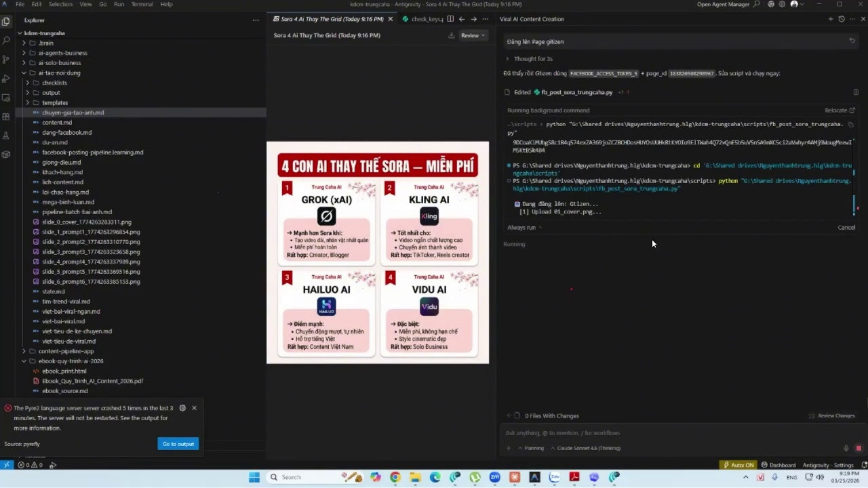Open the Planning mode dropdown
Image resolution: width=868 pixels, height=488 pixels.
(x=531, y=448)
